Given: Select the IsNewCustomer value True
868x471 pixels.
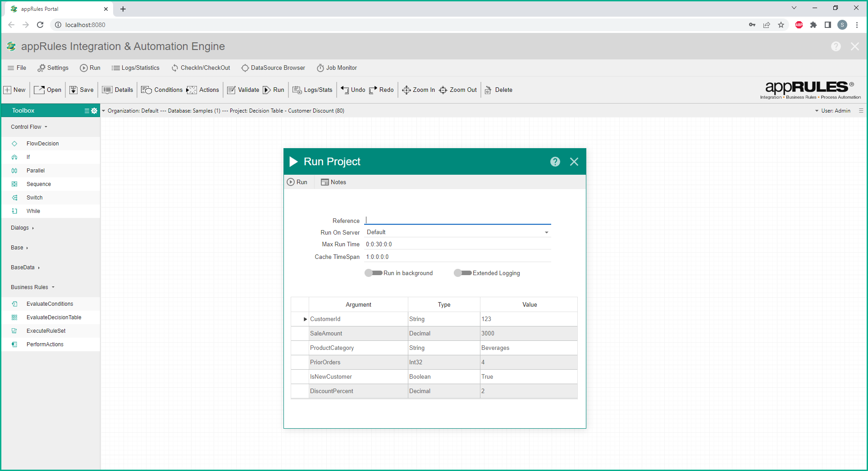Looking at the screenshot, I should [x=529, y=377].
